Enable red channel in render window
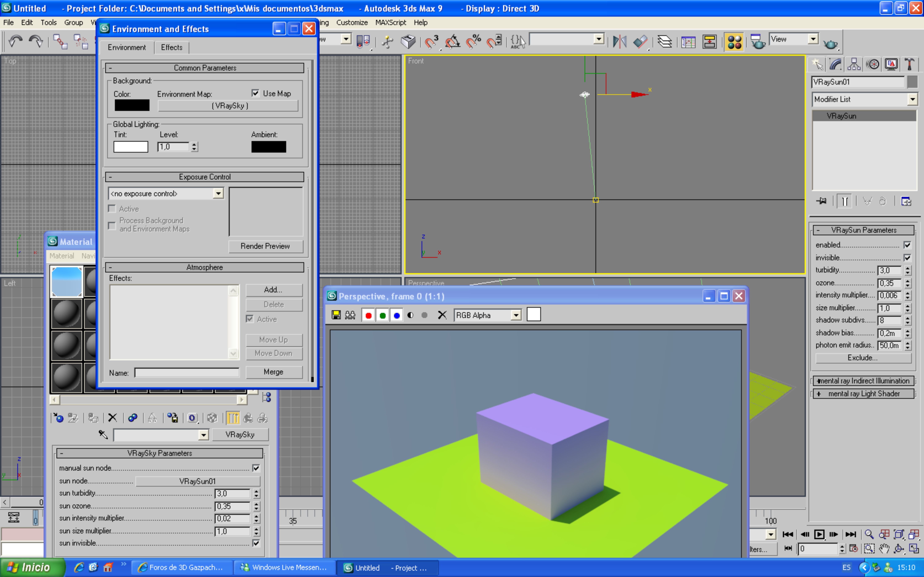This screenshot has height=577, width=924. (368, 315)
